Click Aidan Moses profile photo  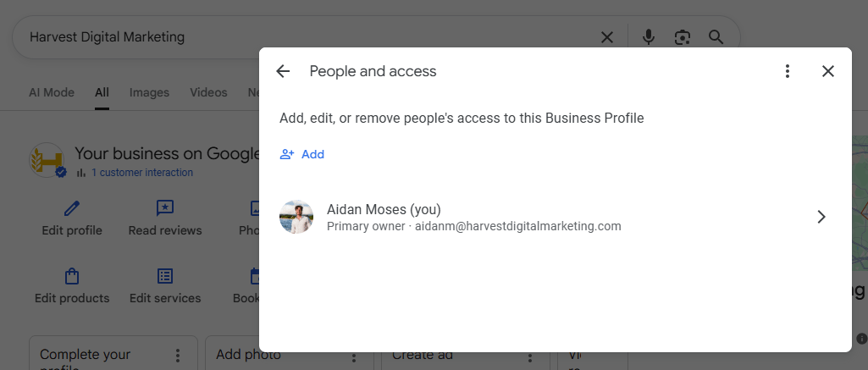pos(296,217)
